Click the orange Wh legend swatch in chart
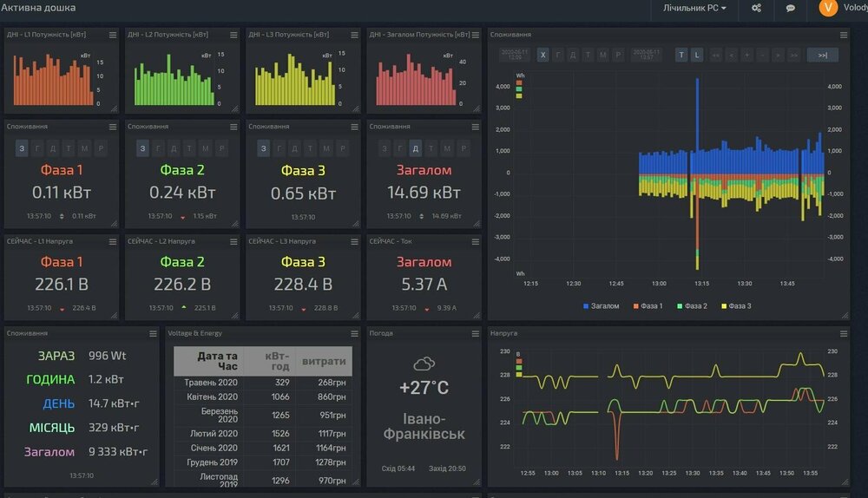The width and height of the screenshot is (868, 498). pyautogui.click(x=519, y=82)
